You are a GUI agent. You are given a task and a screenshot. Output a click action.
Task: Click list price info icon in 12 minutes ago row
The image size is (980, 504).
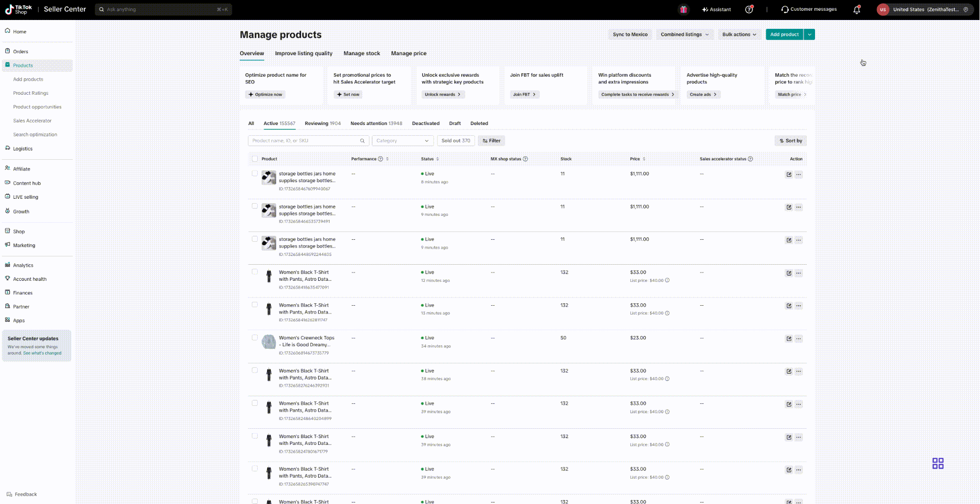667,280
